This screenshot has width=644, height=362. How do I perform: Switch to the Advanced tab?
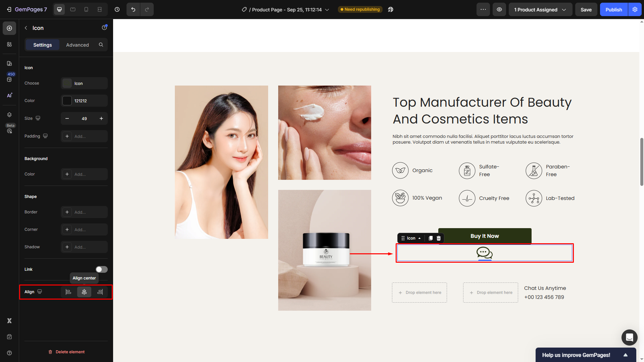(x=78, y=45)
